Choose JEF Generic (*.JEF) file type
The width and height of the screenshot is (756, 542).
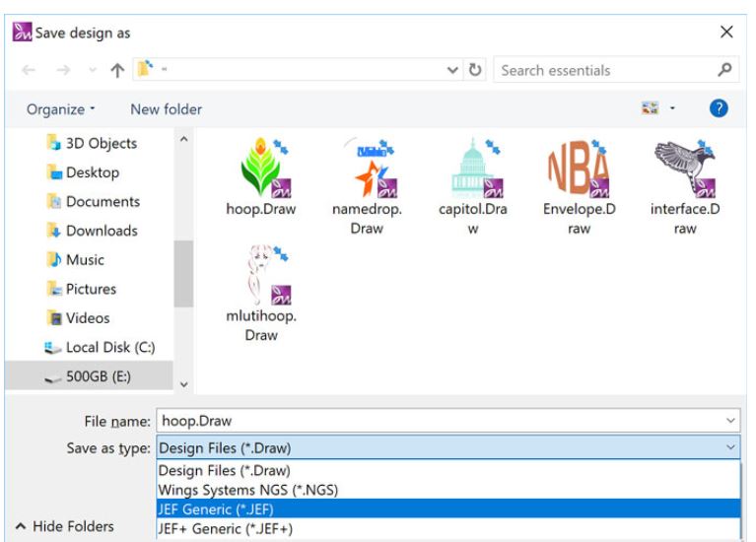pos(217,508)
